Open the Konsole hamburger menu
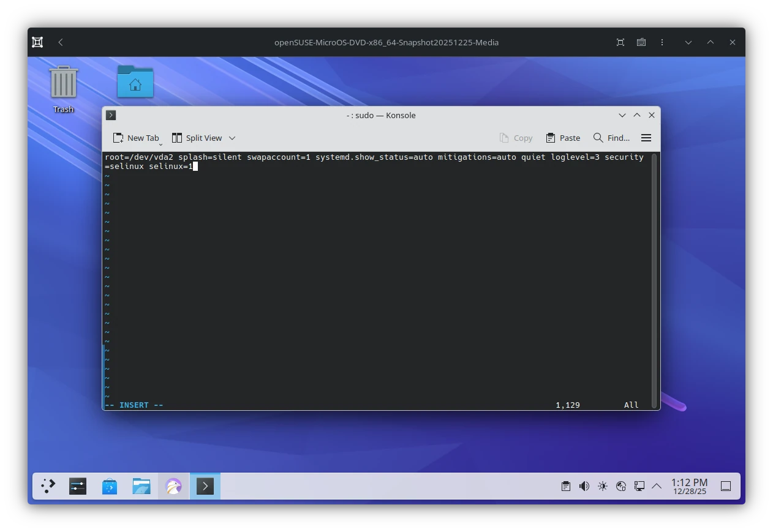773x532 pixels. [x=646, y=138]
